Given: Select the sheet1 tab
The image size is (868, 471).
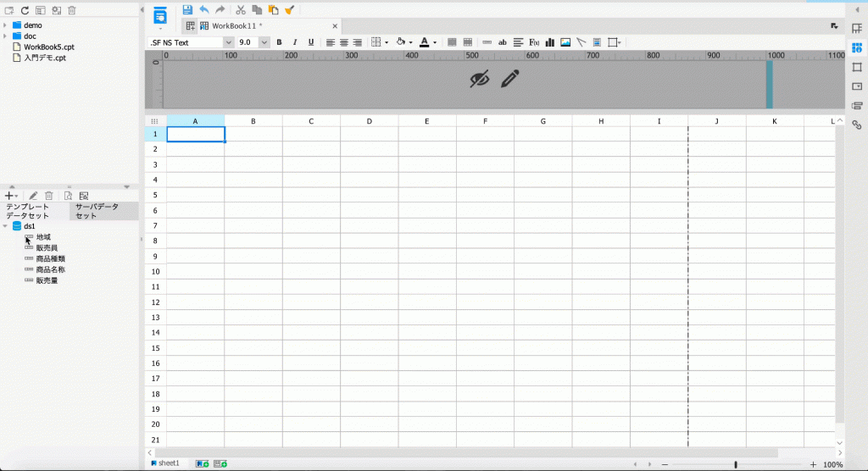Looking at the screenshot, I should (x=165, y=463).
